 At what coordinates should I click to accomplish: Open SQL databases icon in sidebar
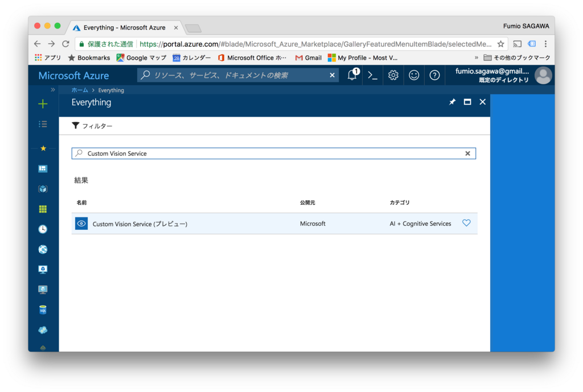coord(43,310)
